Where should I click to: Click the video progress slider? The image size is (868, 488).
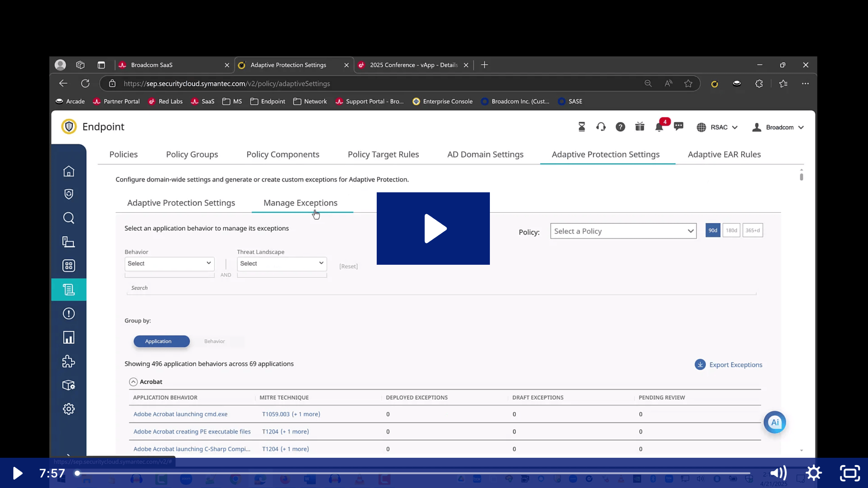pos(413,473)
